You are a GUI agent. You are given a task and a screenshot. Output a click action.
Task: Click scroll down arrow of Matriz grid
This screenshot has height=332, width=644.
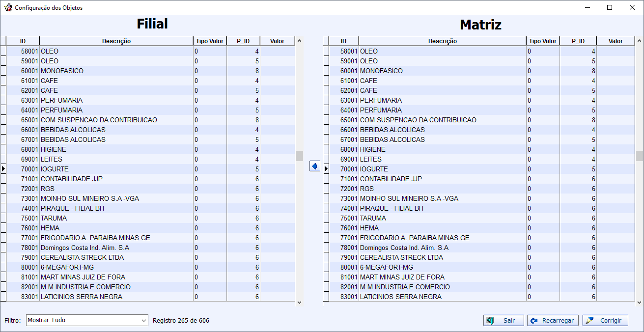pos(639,303)
